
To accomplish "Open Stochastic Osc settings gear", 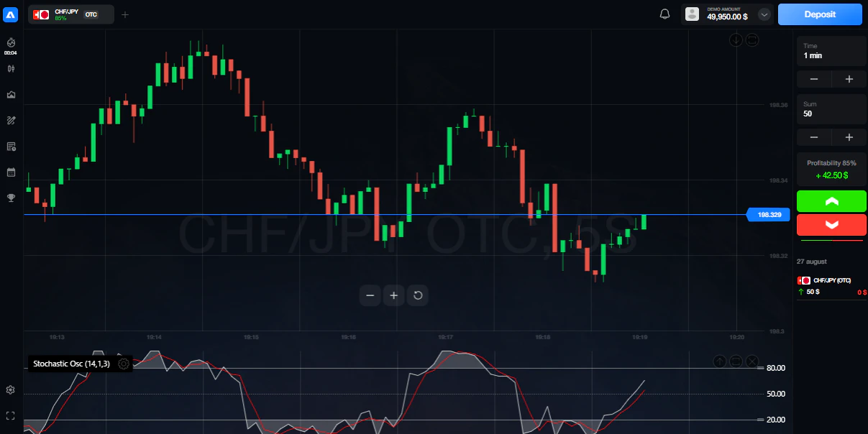I will tap(124, 364).
